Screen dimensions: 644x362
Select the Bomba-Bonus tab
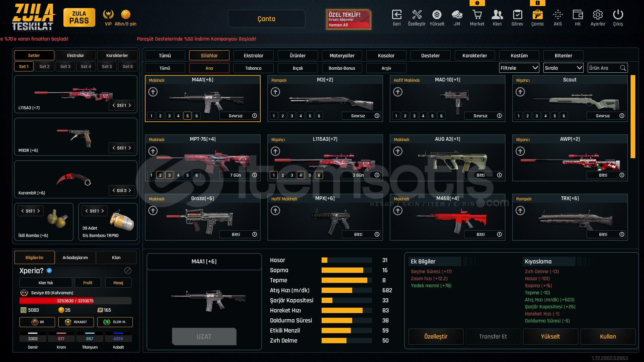coord(342,68)
